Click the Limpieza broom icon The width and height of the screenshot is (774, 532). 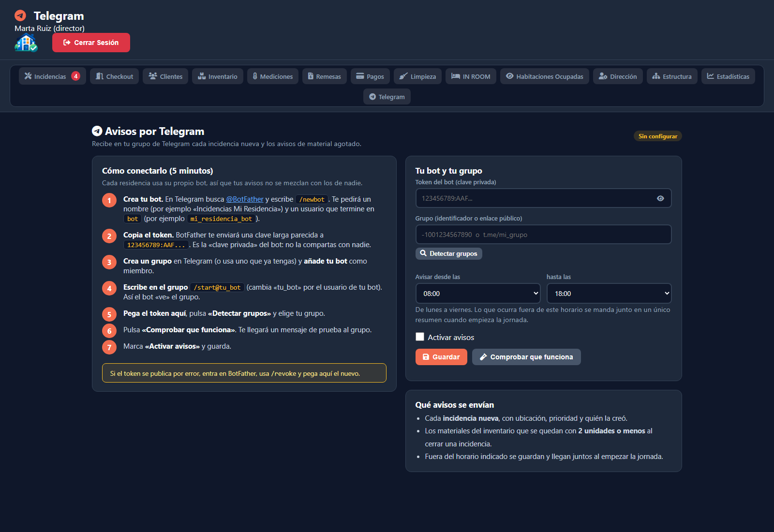point(403,76)
